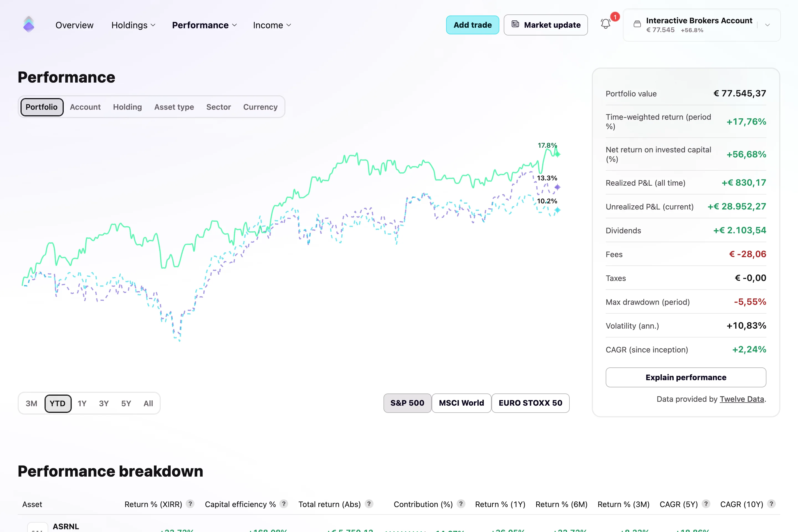Open the Contribution (%) help icon
The image size is (798, 532).
[x=461, y=504]
